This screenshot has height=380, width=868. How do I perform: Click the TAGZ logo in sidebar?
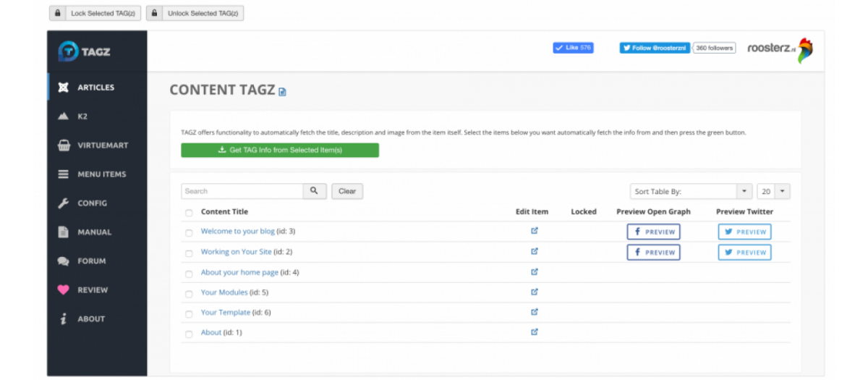pos(85,51)
